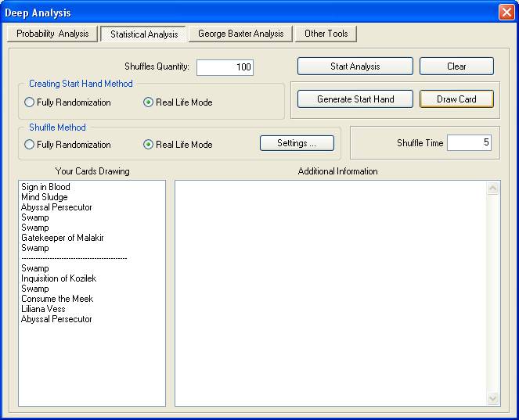This screenshot has height=420, width=519.
Task: Select Real Life Mode for shuffle method
Action: [x=178, y=145]
